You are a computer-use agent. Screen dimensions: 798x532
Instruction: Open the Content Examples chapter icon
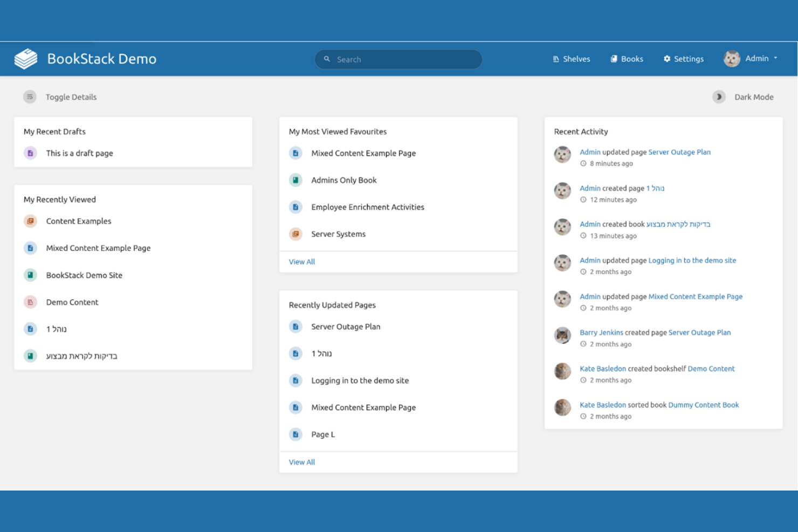click(x=30, y=221)
